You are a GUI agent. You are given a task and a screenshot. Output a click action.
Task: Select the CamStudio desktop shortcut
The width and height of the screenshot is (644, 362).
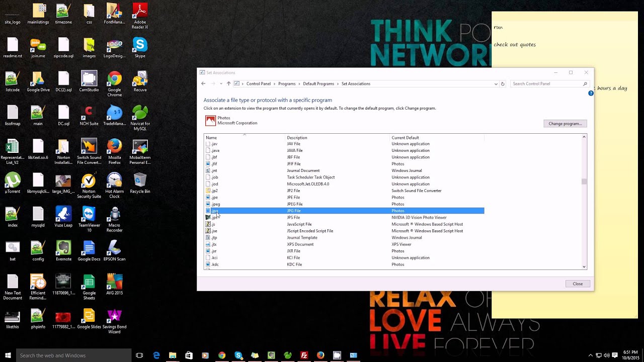(89, 81)
